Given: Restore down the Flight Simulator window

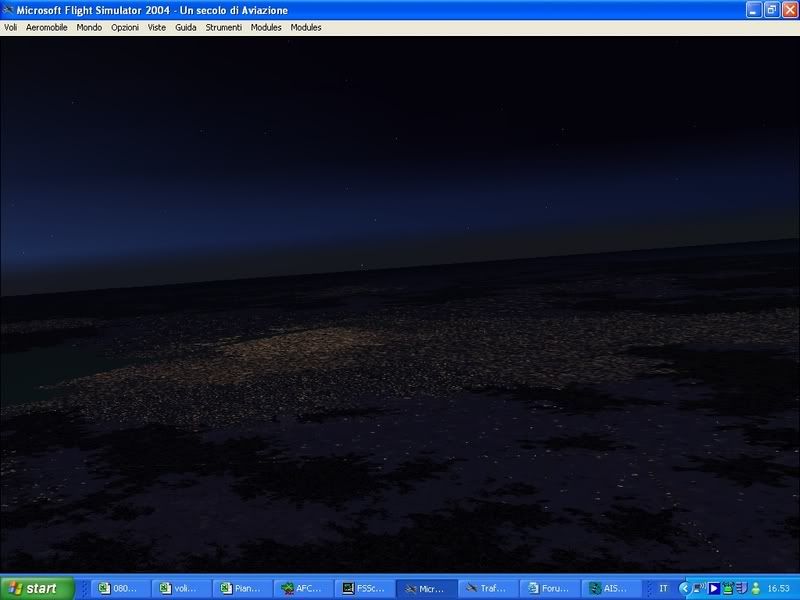Looking at the screenshot, I should 771,10.
